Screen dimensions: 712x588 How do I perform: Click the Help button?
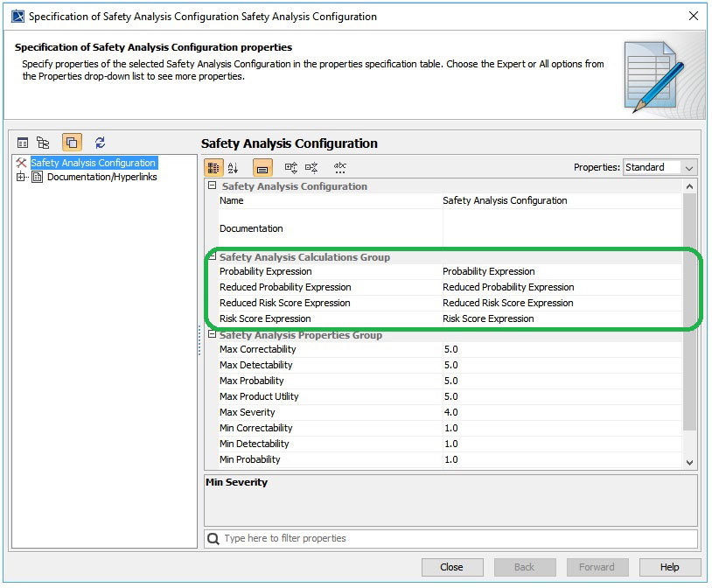669,567
